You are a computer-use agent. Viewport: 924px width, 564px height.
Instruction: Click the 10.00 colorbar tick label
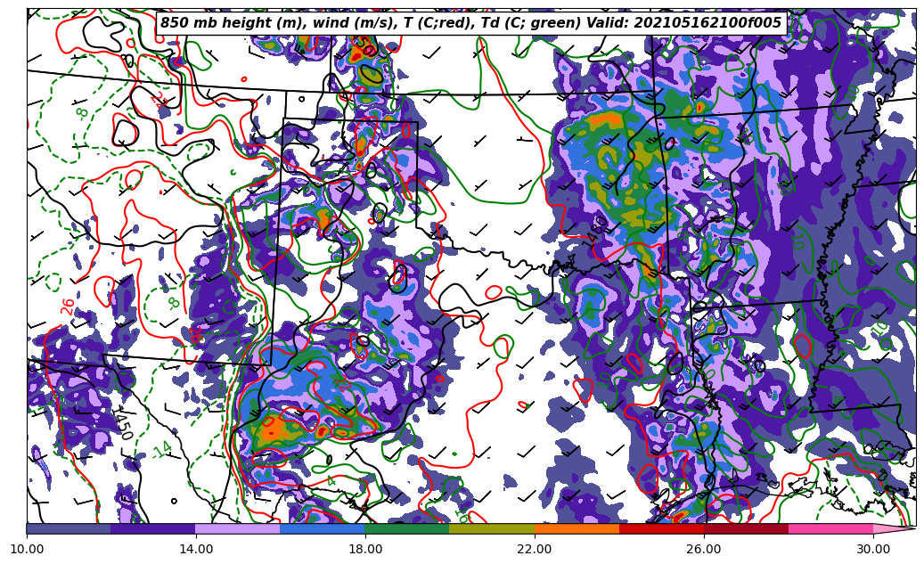tap(27, 549)
